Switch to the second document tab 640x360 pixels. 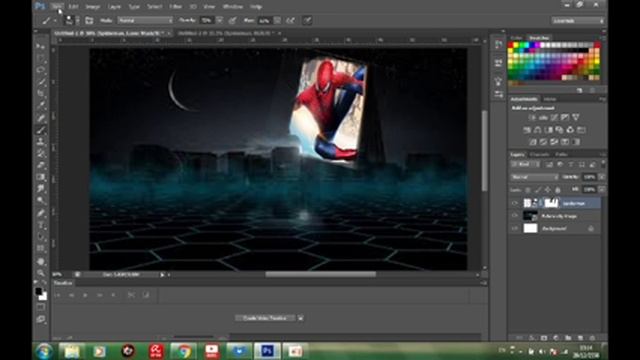coord(227,33)
